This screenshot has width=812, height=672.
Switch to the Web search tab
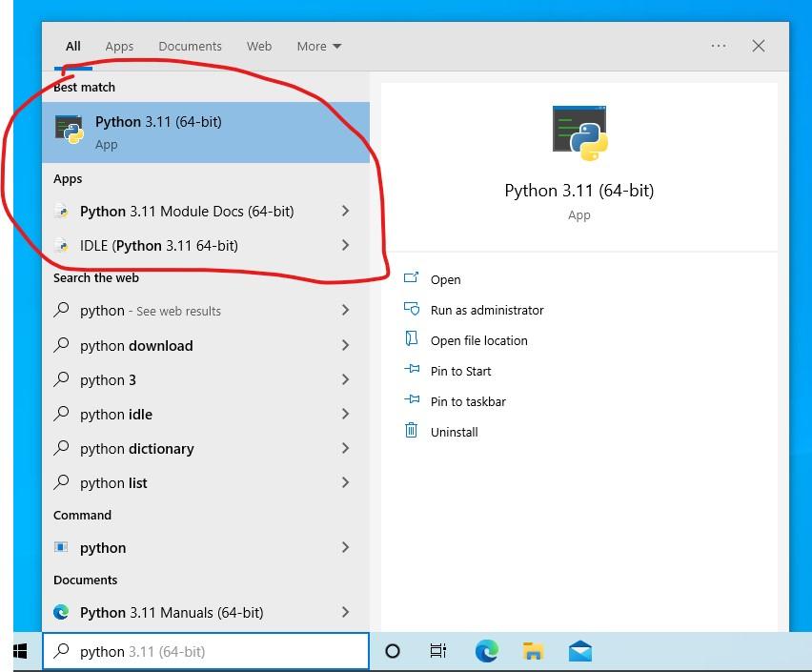[x=259, y=46]
